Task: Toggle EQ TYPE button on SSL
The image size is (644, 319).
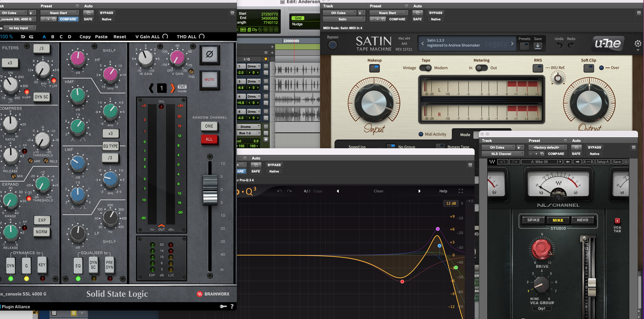Action: (x=110, y=146)
